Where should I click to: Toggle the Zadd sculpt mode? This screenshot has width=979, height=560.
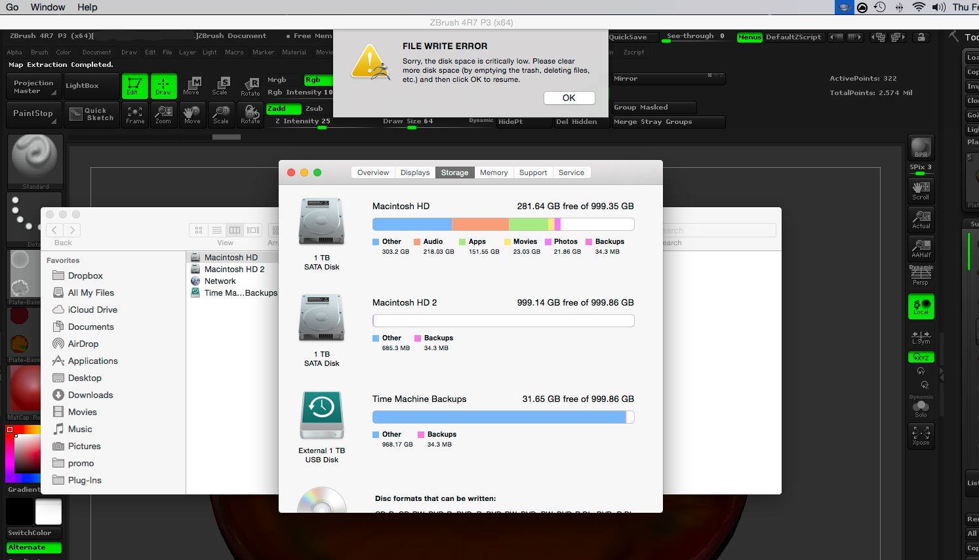pos(283,109)
